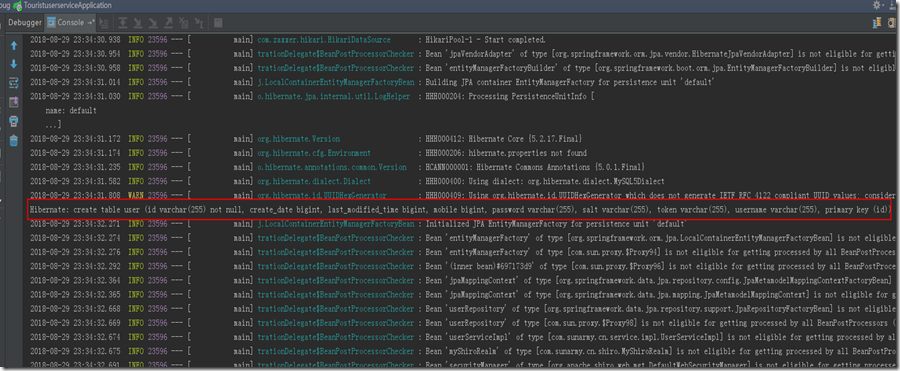Click the Scroll to End console icon
The height and width of the screenshot is (371, 900).
coord(14,102)
